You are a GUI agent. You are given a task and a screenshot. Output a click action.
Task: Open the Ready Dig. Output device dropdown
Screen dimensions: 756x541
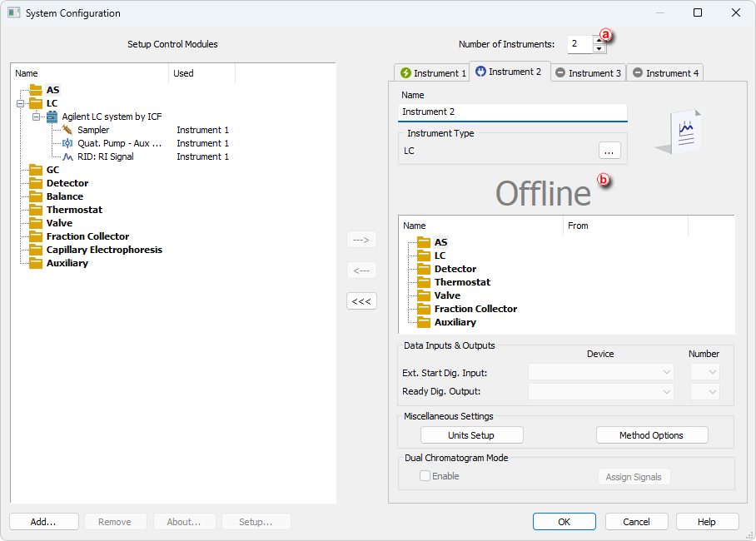(x=600, y=391)
